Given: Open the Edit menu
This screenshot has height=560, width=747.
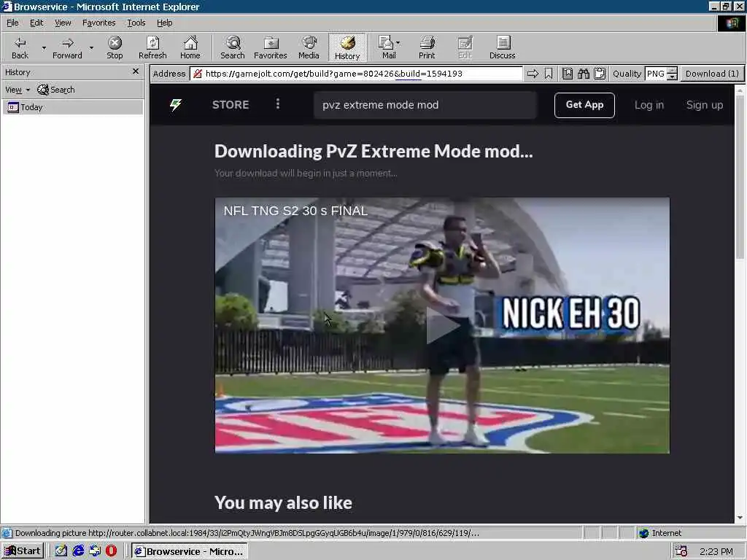Looking at the screenshot, I should pos(36,23).
